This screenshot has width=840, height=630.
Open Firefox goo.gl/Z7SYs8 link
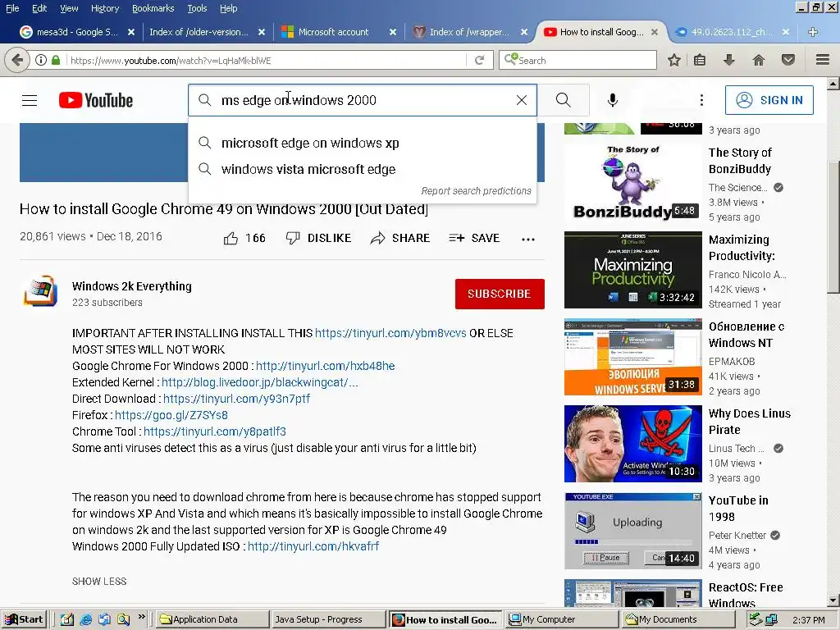(171, 415)
